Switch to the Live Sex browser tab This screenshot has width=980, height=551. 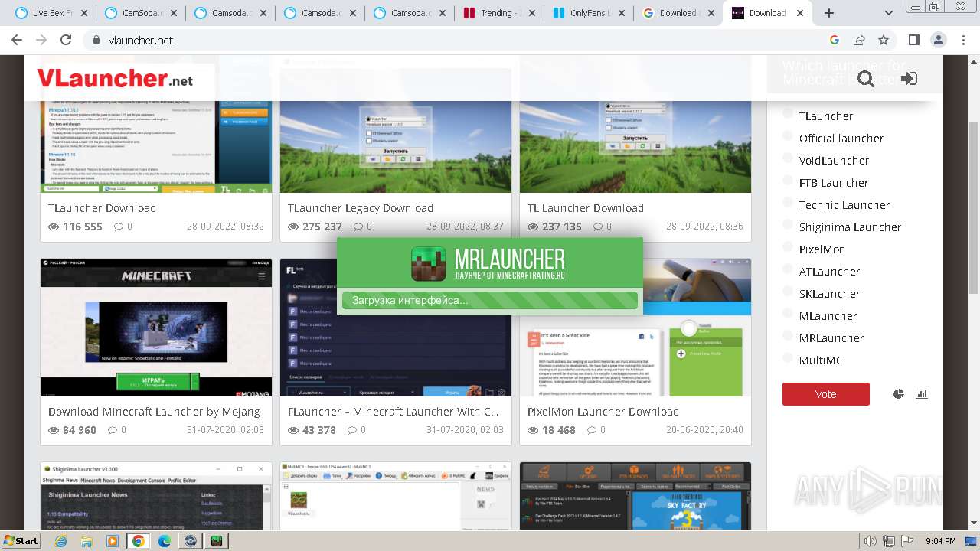(50, 13)
